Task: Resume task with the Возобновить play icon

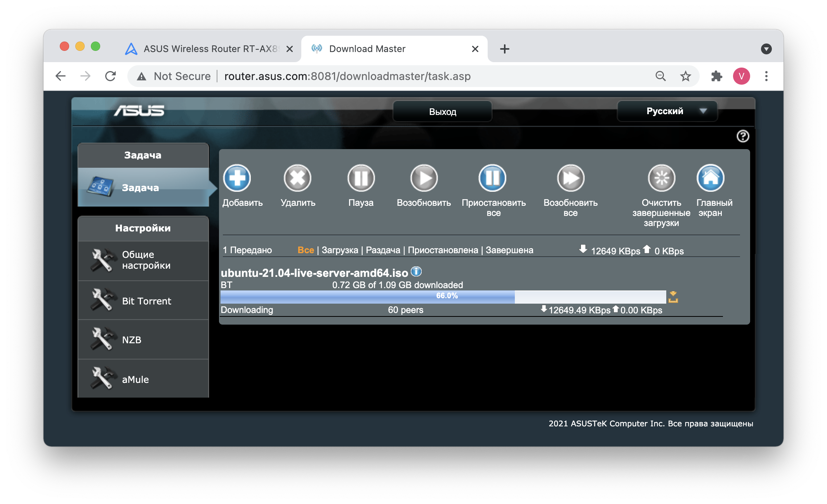Action: tap(424, 178)
